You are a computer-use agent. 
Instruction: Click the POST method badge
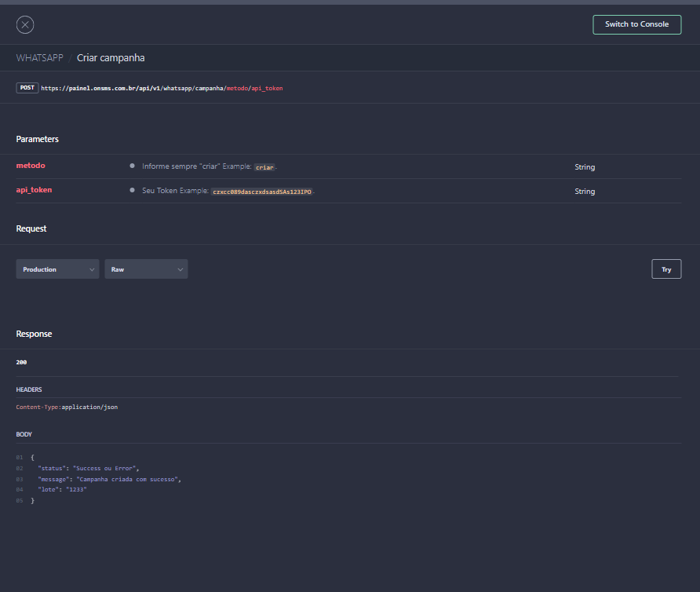[x=27, y=88]
